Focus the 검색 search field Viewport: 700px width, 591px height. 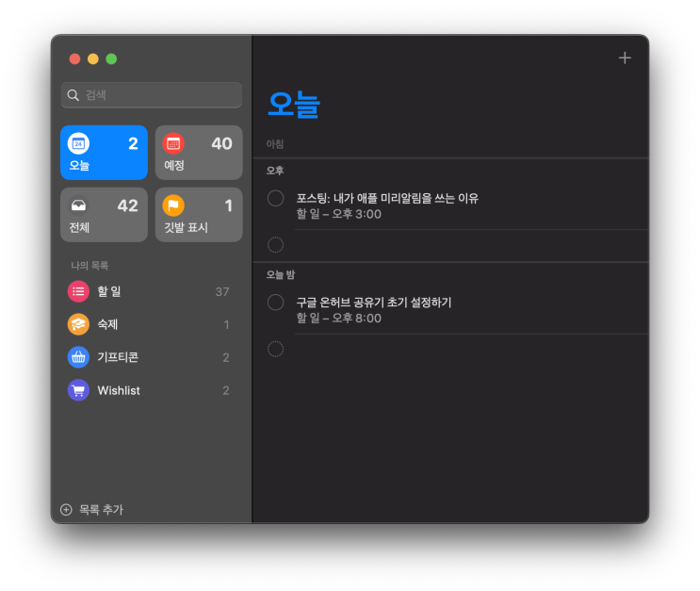pos(152,95)
